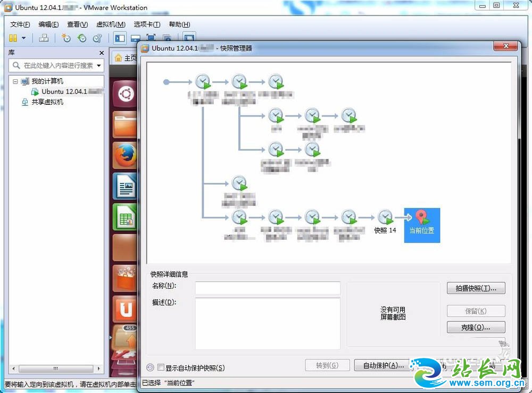
Task: Click the 自动保护(A)... button
Action: (x=383, y=365)
